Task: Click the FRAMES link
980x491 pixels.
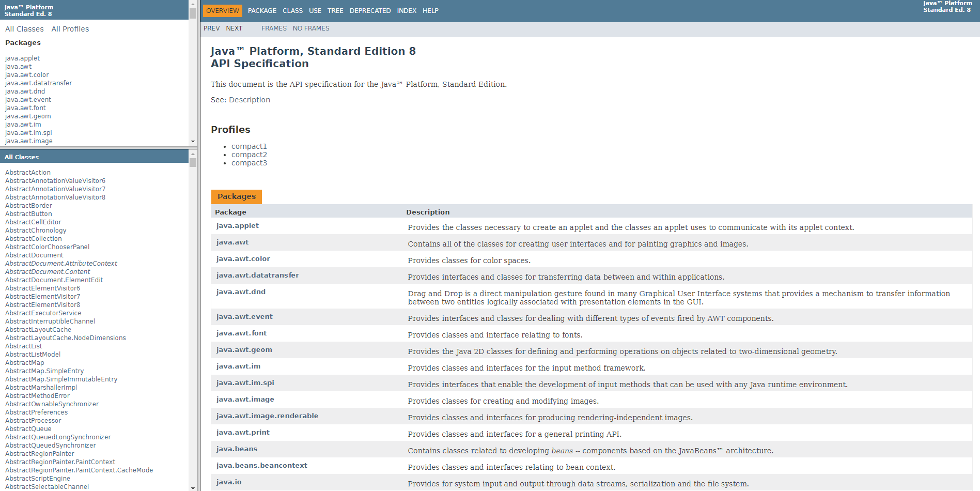Action: pyautogui.click(x=274, y=28)
